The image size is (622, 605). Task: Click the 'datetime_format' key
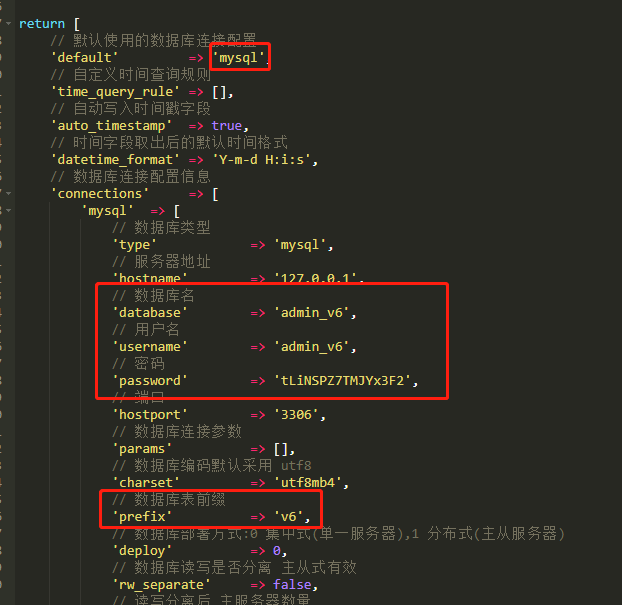pyautogui.click(x=115, y=159)
